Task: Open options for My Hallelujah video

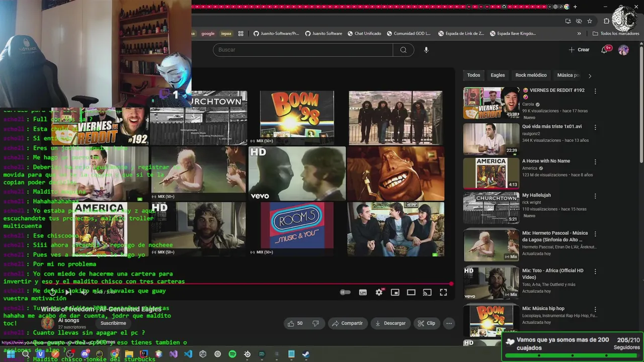Action: pyautogui.click(x=595, y=196)
